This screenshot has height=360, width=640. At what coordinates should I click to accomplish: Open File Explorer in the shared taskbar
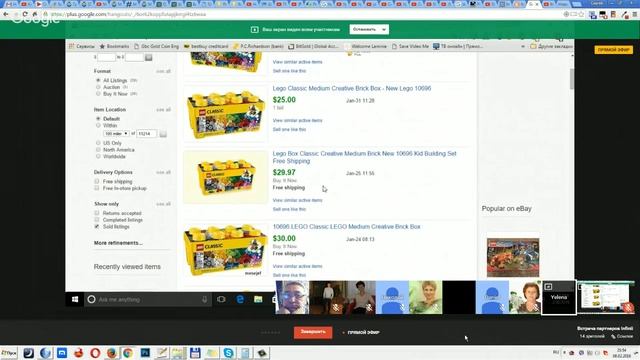tap(258, 300)
